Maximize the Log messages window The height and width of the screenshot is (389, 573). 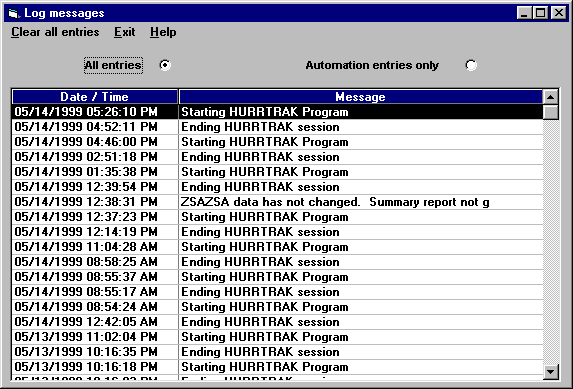click(540, 13)
